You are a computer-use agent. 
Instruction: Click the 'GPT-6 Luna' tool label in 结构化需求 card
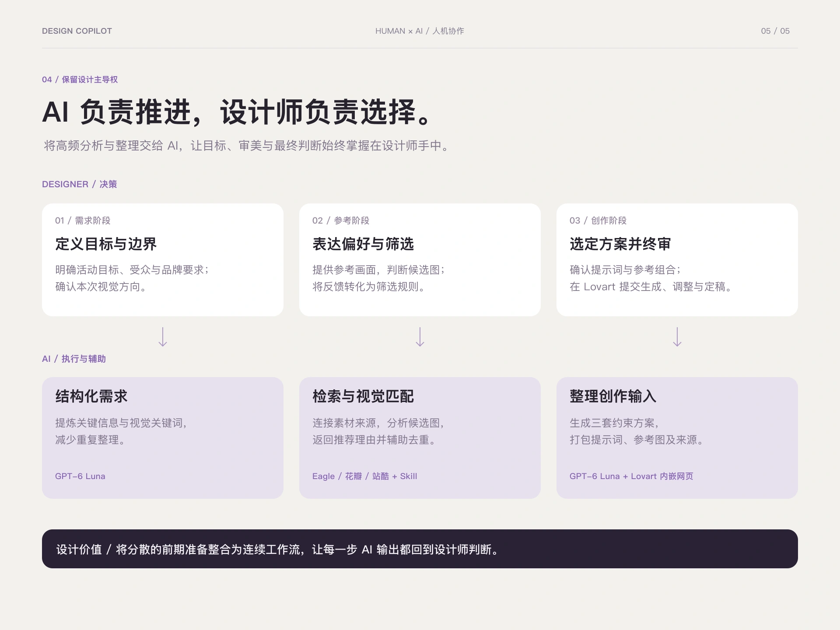[80, 476]
